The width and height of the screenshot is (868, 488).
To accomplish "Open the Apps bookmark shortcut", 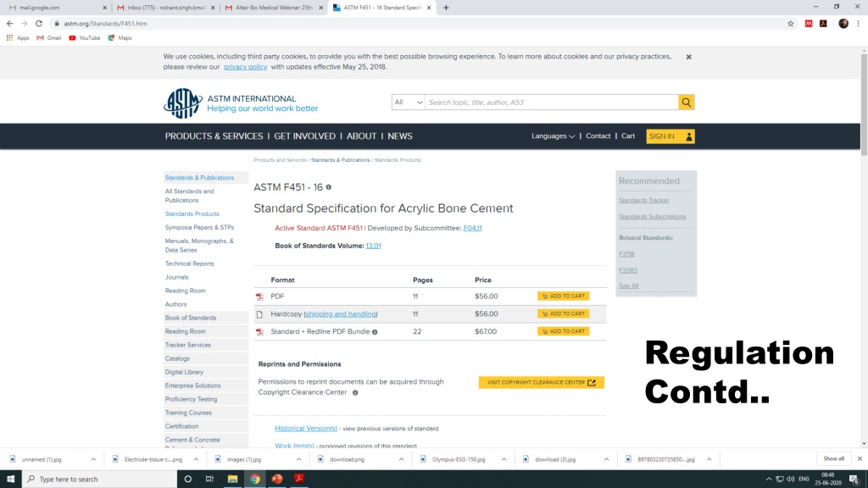I will [18, 38].
